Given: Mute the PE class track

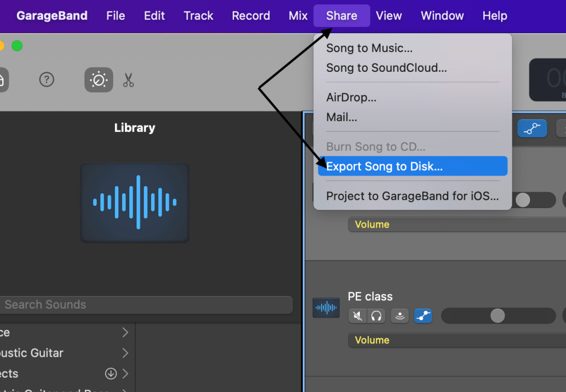Looking at the screenshot, I should tap(358, 316).
